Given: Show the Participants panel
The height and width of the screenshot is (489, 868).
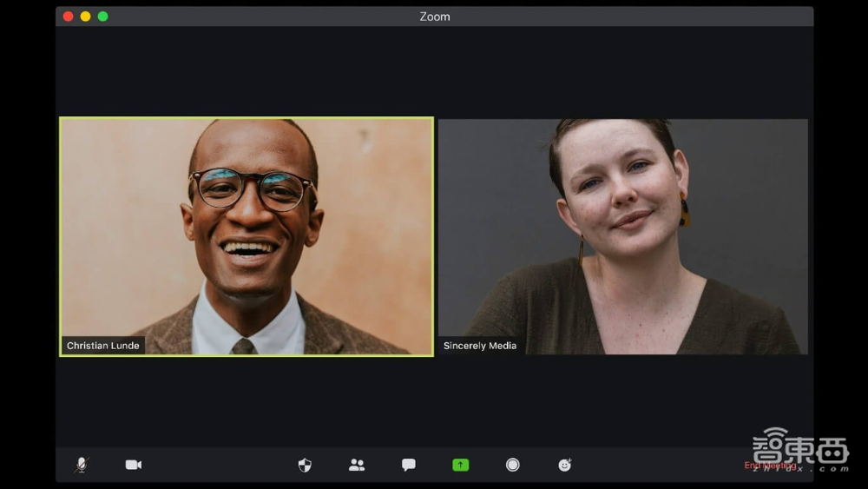Looking at the screenshot, I should (357, 465).
